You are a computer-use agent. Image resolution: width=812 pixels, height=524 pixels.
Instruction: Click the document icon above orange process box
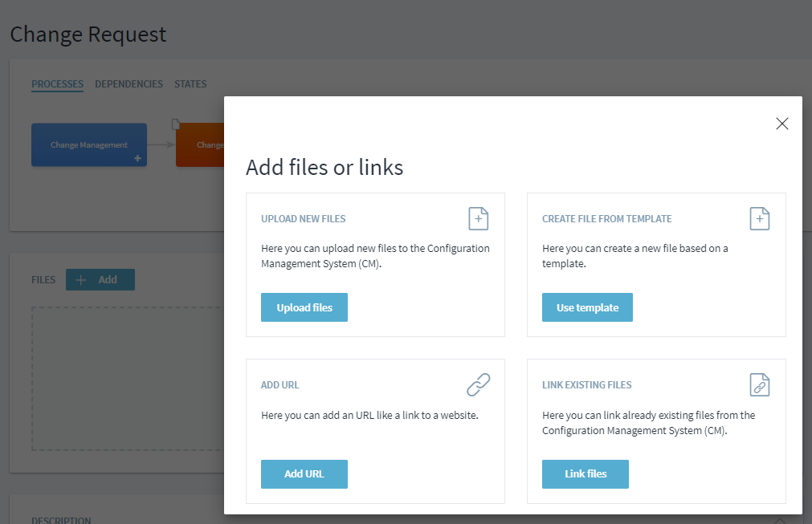pyautogui.click(x=176, y=124)
